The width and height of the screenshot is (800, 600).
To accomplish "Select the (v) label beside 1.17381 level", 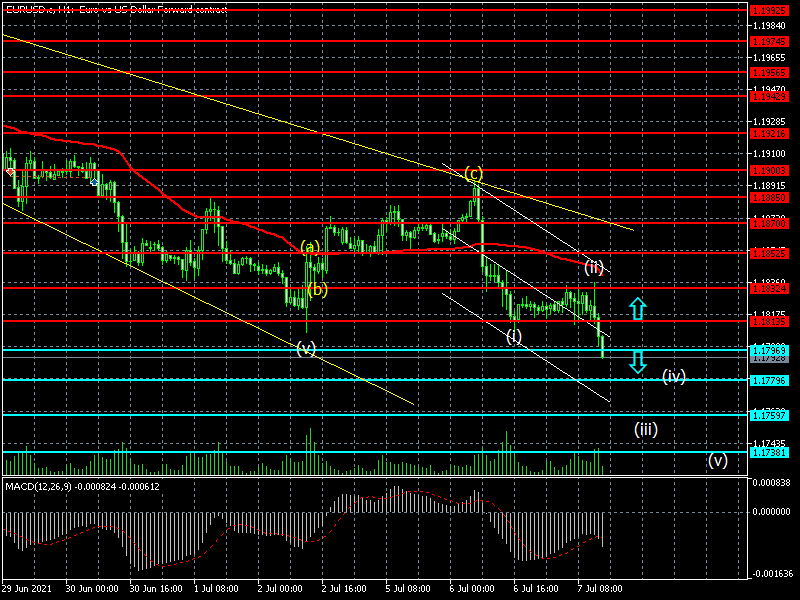I will [x=718, y=461].
